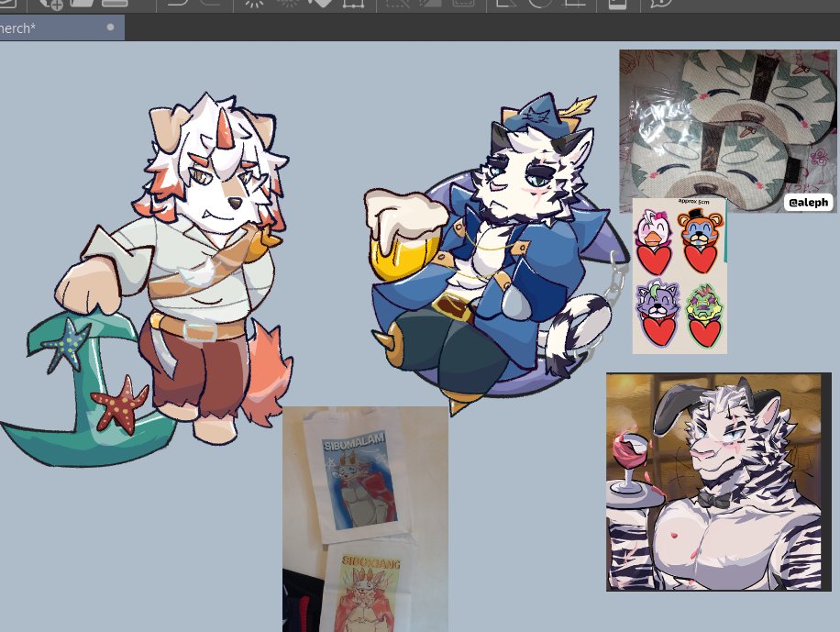Click the 'SIBUMALAM' title text

[x=354, y=442]
